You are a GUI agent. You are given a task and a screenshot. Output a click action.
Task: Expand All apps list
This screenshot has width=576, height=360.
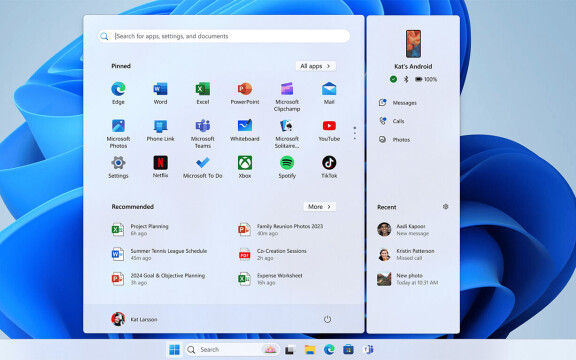coord(316,66)
